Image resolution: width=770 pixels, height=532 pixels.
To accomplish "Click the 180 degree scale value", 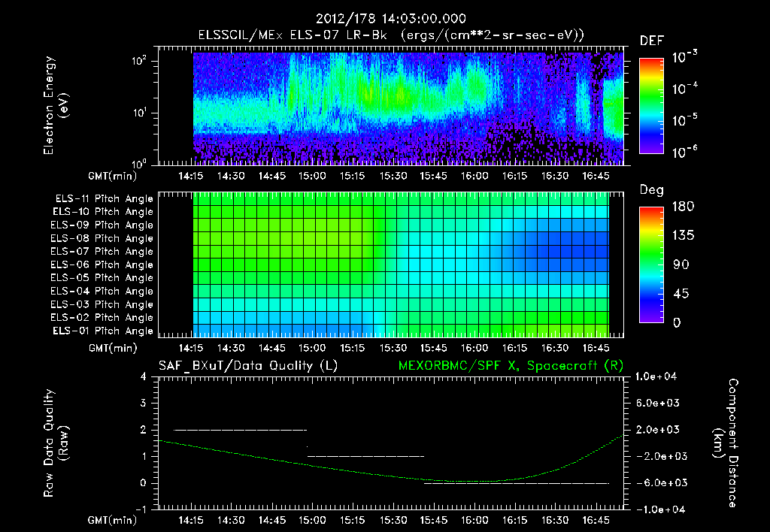I will pos(683,206).
